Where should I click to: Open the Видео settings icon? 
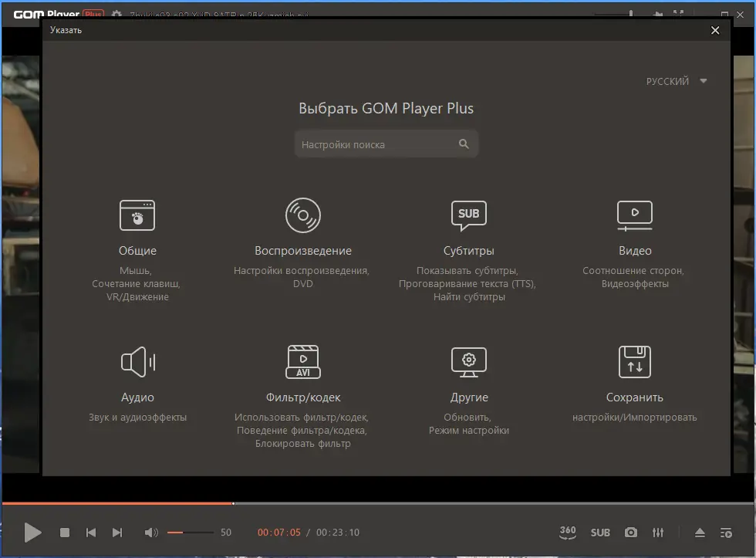point(634,215)
